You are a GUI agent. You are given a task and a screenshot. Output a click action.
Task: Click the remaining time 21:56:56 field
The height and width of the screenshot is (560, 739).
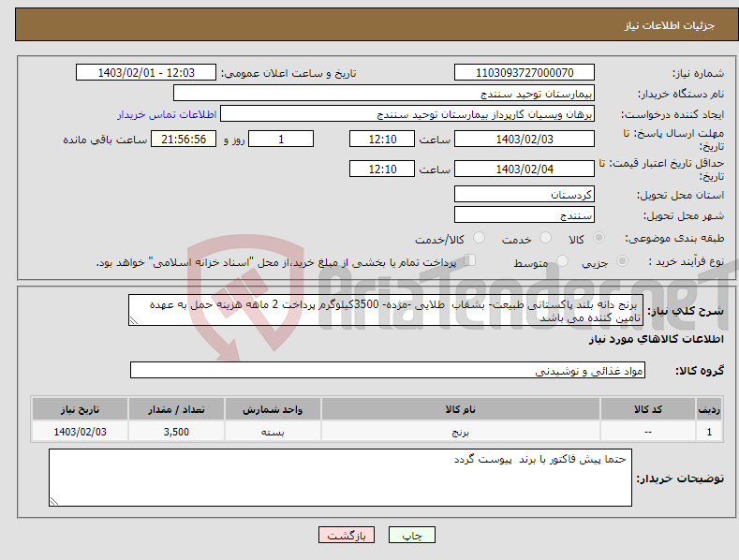[x=184, y=139]
